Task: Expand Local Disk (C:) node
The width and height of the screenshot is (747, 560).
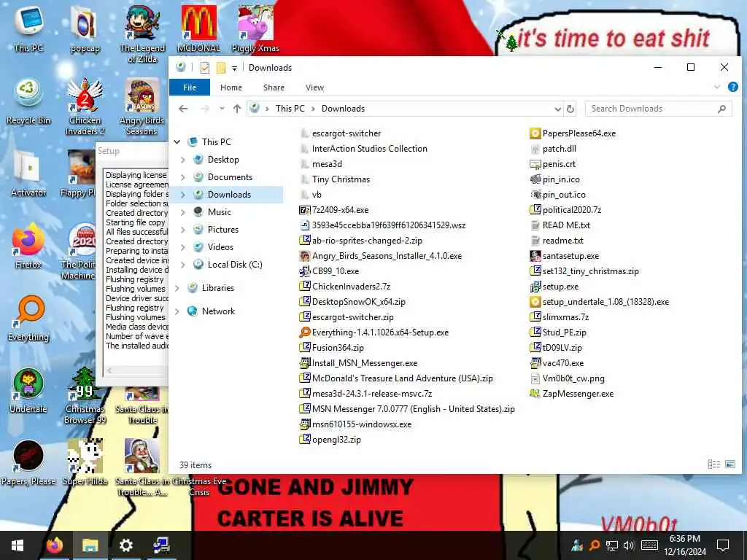Action: (x=183, y=265)
